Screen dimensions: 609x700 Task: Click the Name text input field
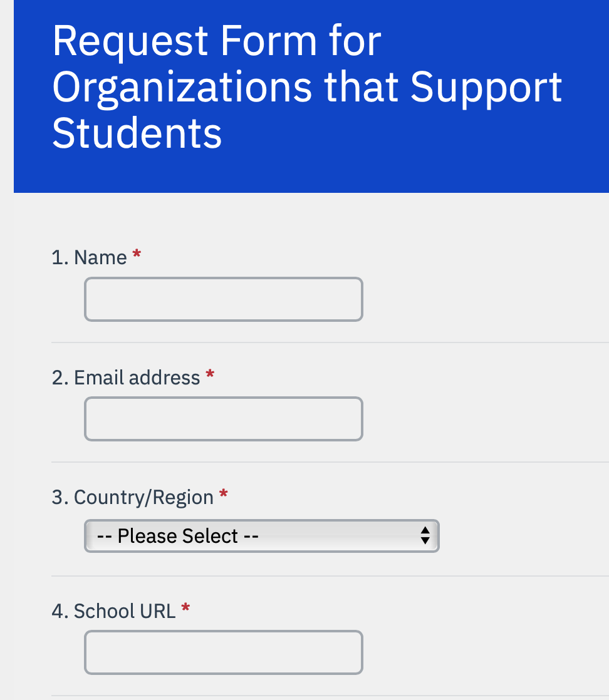224,299
